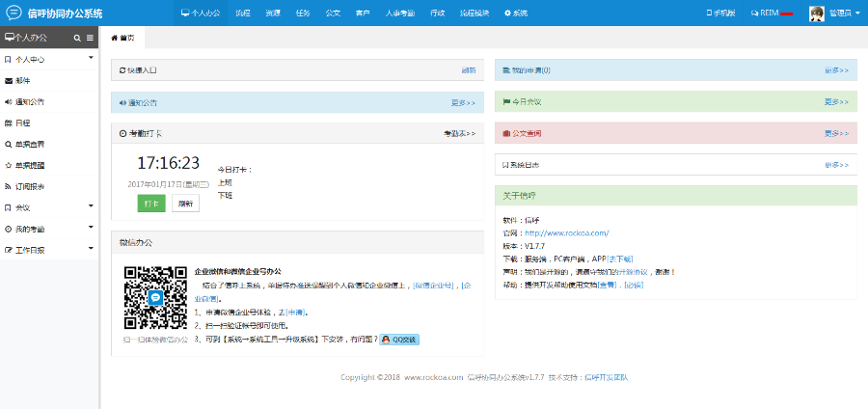868x409 pixels.
Task: Click the refresh icon beside 快捷入口
Action: (x=122, y=70)
